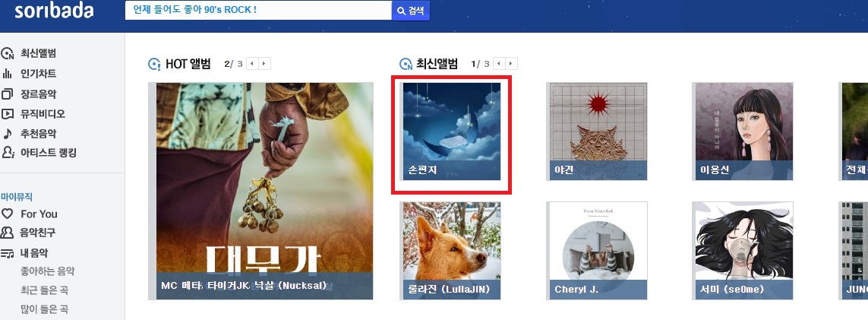The width and height of the screenshot is (868, 320).
Task: Show previous 최신앨범 page arrow
Action: 500,64
